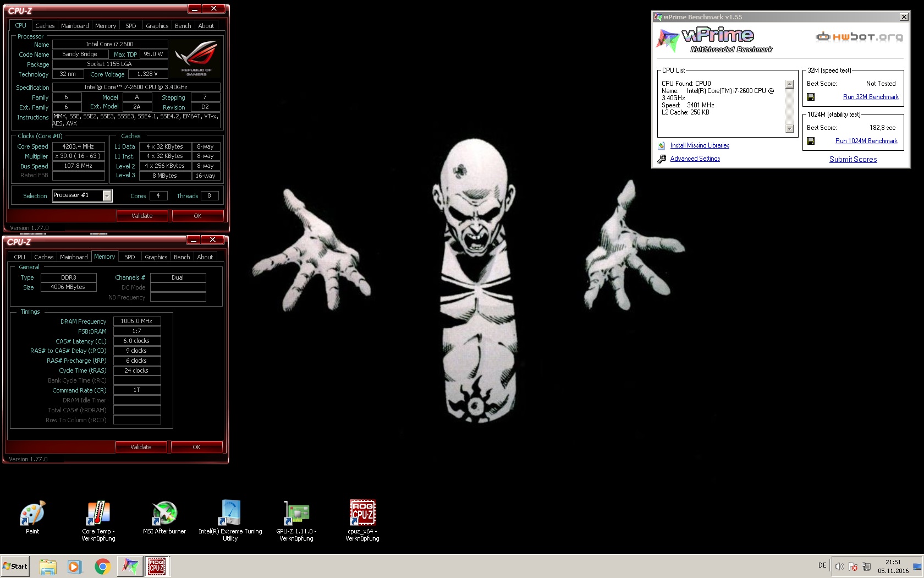
Task: Open Google Chrome from taskbar
Action: click(x=102, y=566)
